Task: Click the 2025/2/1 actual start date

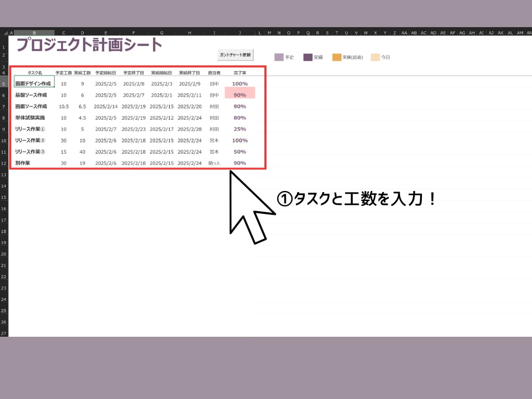Action: coord(162,95)
